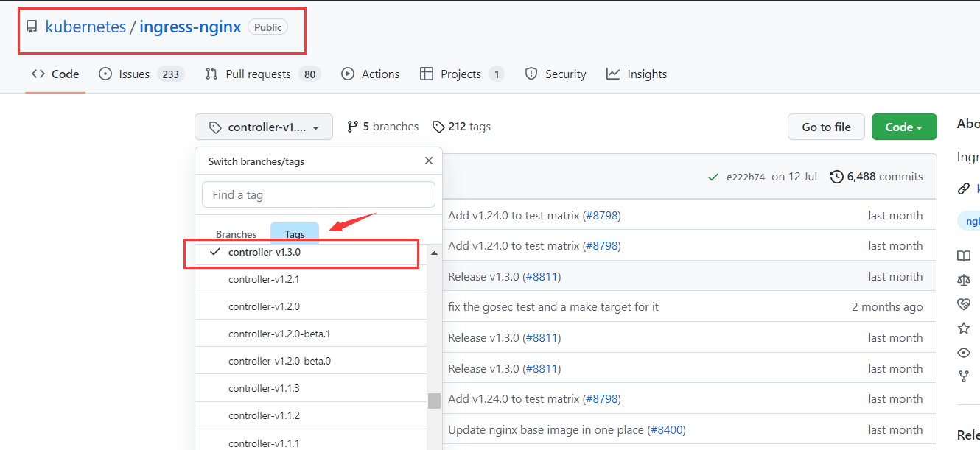
Task: Open the ingress-nginx repository link
Action: pyautogui.click(x=190, y=27)
